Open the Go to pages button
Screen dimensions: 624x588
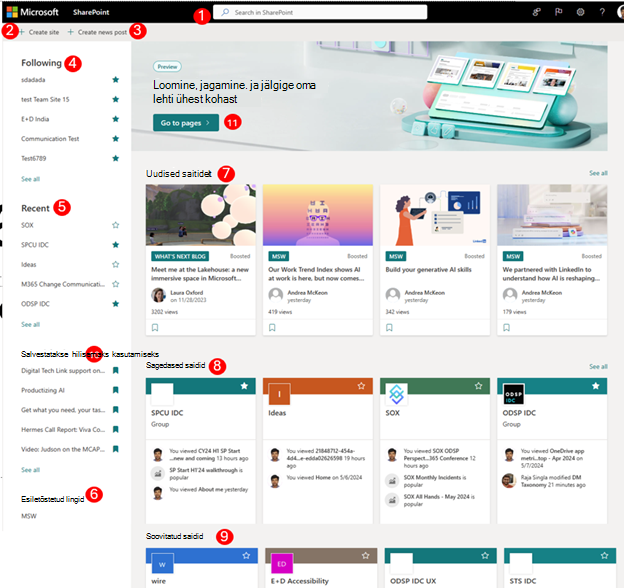[x=186, y=123]
